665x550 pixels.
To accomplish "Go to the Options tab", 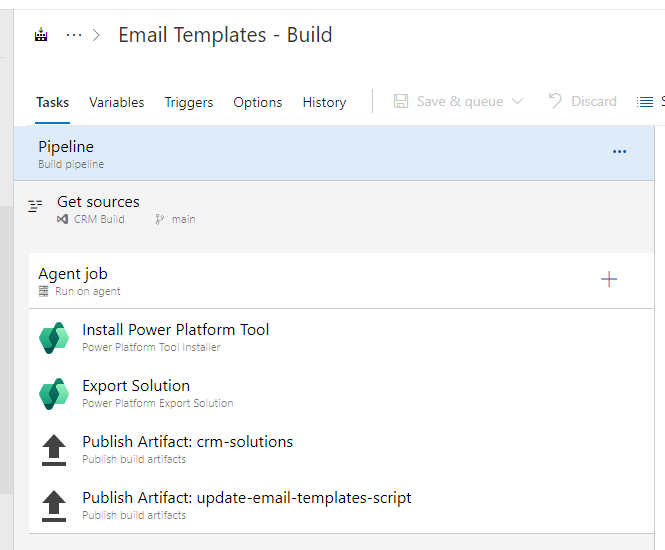I will (x=258, y=102).
